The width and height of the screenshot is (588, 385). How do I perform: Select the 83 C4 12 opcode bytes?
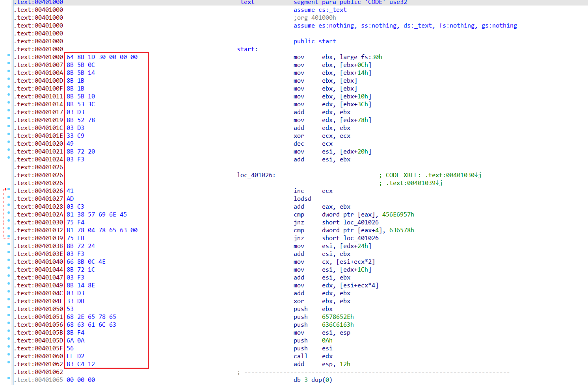81,364
